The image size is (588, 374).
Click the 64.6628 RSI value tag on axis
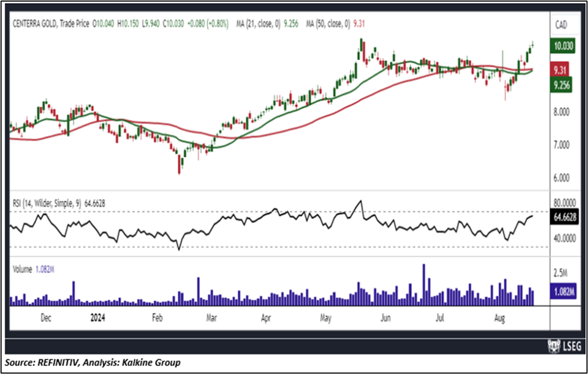[x=565, y=218]
